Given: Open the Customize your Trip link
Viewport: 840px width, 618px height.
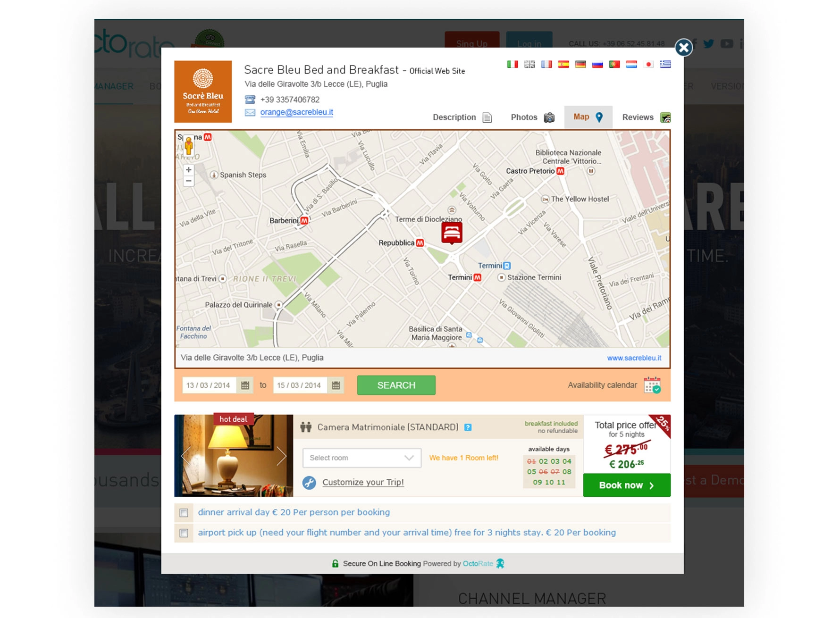Looking at the screenshot, I should 363,483.
